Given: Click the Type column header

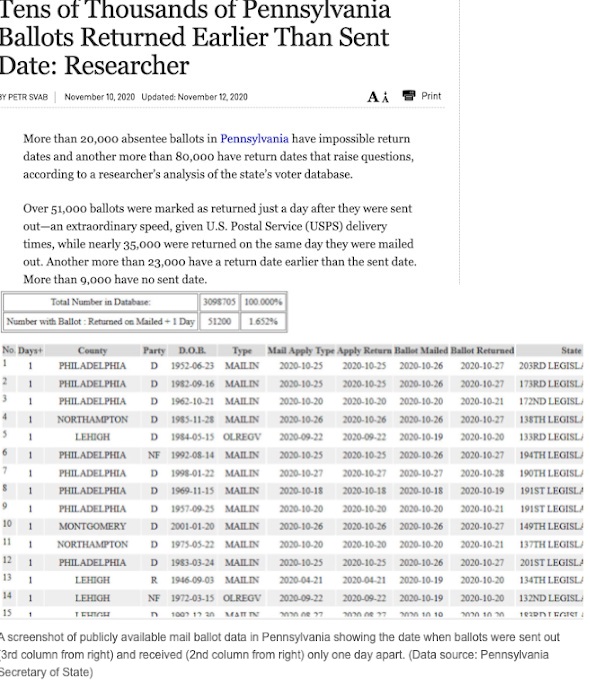Looking at the screenshot, I should pyautogui.click(x=242, y=350).
